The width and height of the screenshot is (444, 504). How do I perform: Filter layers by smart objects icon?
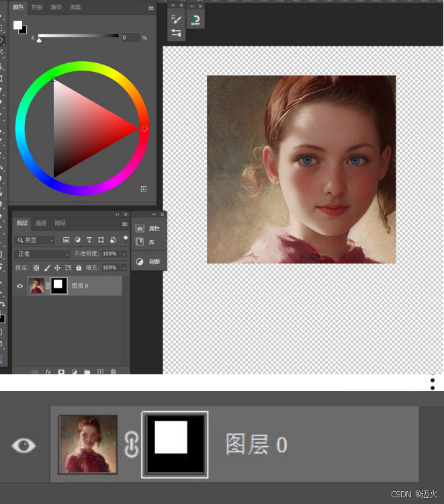point(113,240)
